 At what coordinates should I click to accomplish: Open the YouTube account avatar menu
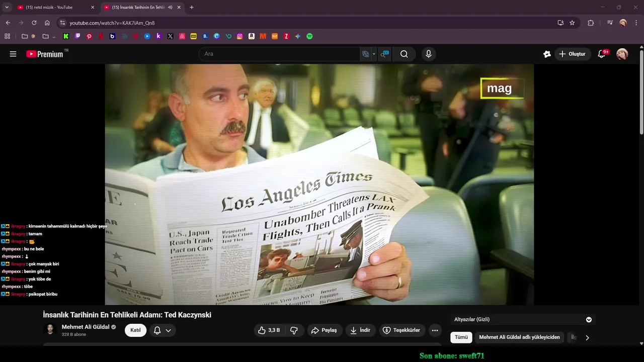(622, 54)
